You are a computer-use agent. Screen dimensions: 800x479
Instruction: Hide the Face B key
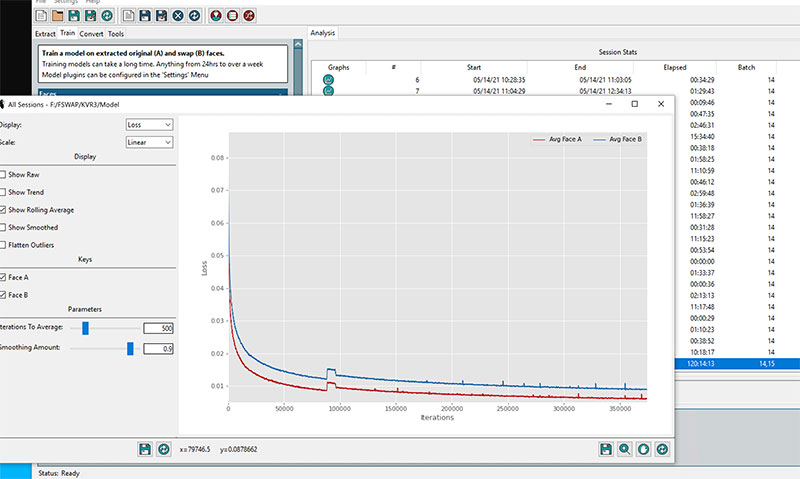pyautogui.click(x=3, y=295)
